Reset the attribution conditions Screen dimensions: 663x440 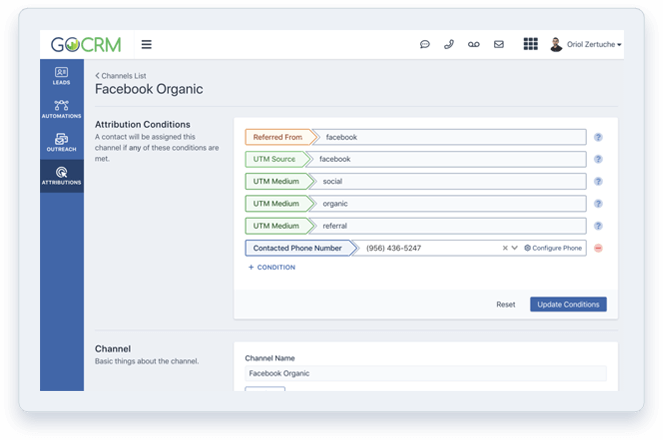(x=506, y=304)
